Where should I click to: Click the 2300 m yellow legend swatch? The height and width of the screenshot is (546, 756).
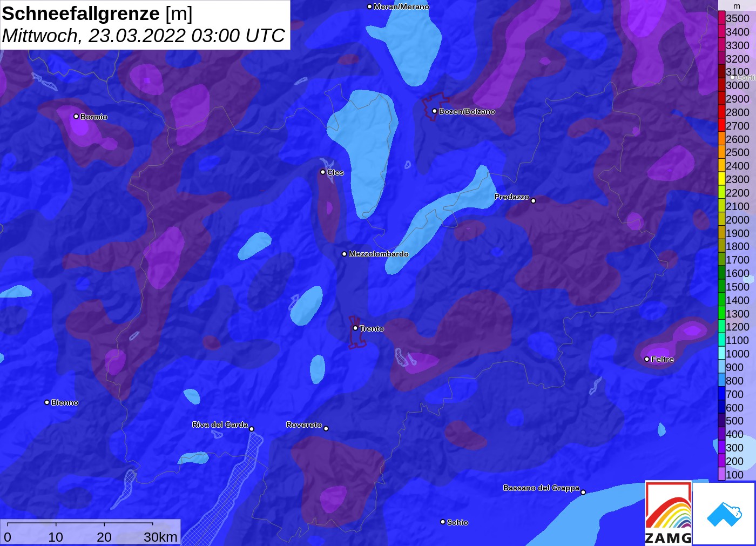coord(721,179)
